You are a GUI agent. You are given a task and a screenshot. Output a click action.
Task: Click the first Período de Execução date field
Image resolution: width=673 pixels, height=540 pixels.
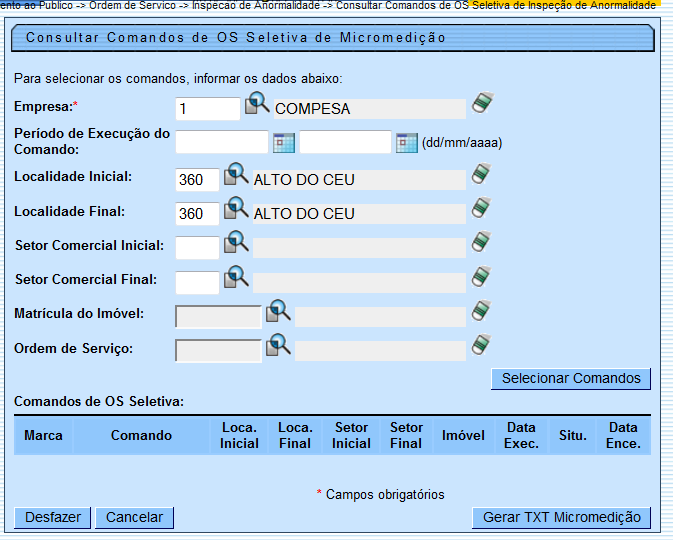pos(221,143)
